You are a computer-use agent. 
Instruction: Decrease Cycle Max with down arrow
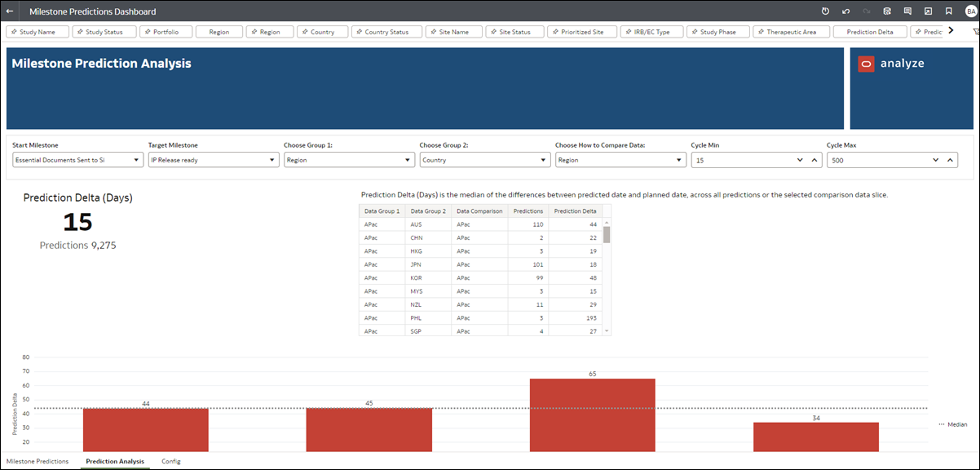936,161
